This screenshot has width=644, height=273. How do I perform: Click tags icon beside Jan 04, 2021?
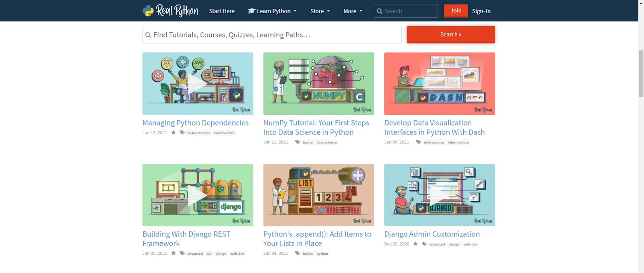[297, 253]
